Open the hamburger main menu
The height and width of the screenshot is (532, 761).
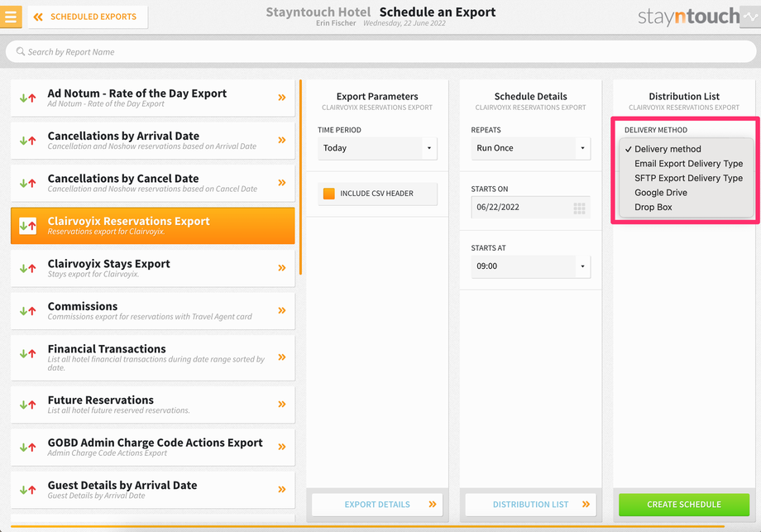11,17
